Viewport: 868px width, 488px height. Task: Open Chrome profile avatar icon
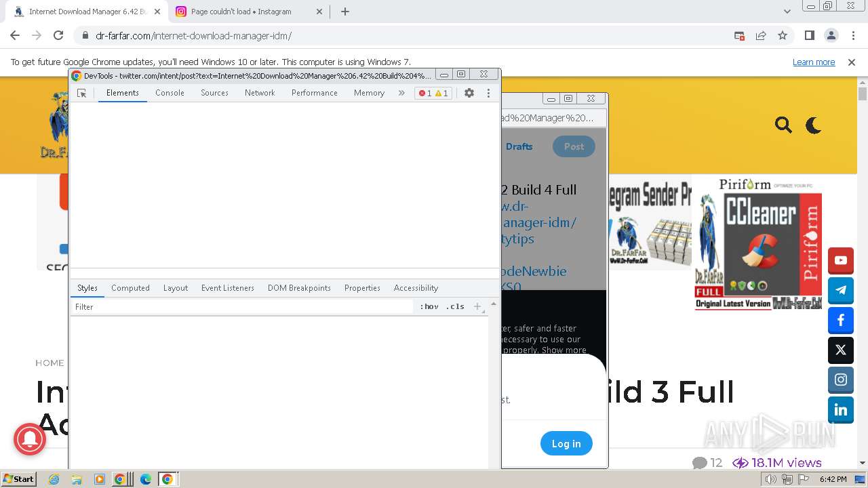[x=831, y=36]
